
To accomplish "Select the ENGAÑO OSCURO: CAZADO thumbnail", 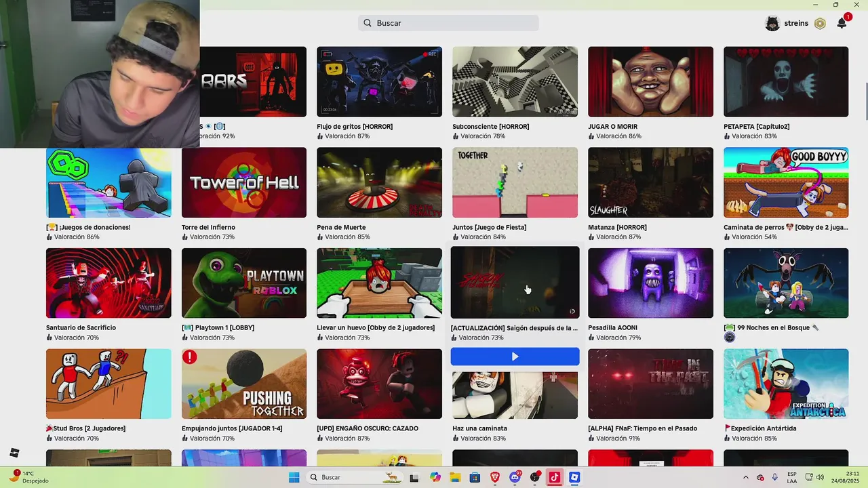I will tap(379, 384).
